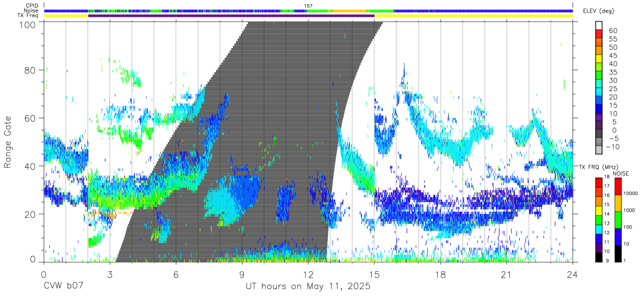Click the 'CPID' label at top left
The image size is (644, 297).
32,6
